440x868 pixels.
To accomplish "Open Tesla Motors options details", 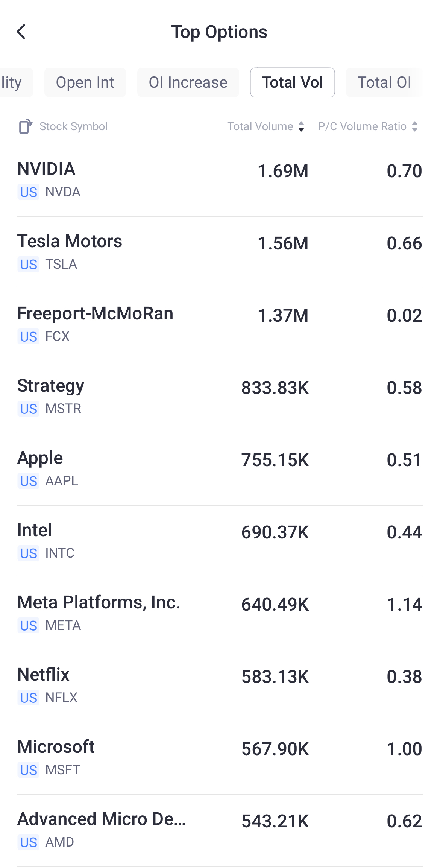I will pos(220,252).
